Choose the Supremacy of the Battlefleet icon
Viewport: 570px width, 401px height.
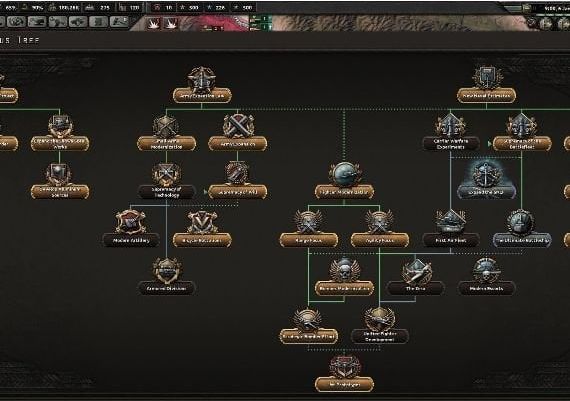pos(521,126)
